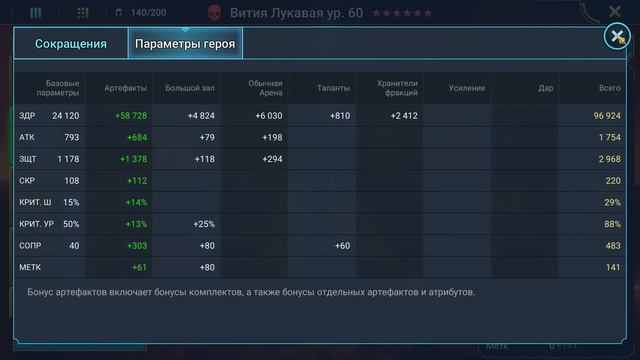Screen dimensions: 640x360
Task: Click total defense value 2 968
Action: click(609, 159)
